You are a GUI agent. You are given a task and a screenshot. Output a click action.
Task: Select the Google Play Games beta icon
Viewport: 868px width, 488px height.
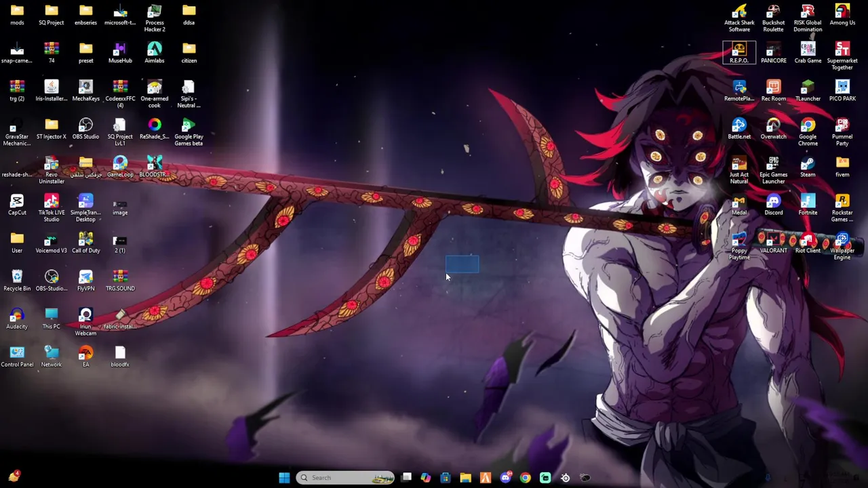tap(189, 131)
